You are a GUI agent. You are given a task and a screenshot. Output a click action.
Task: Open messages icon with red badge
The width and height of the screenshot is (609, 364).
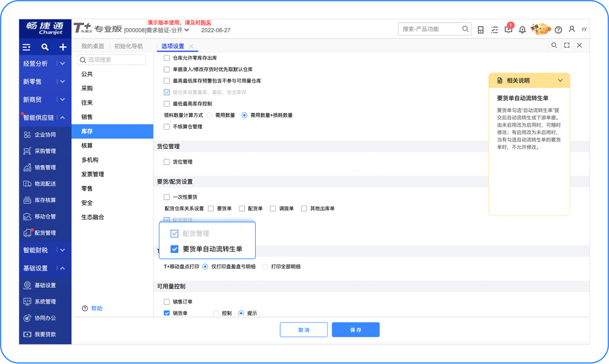pos(508,29)
